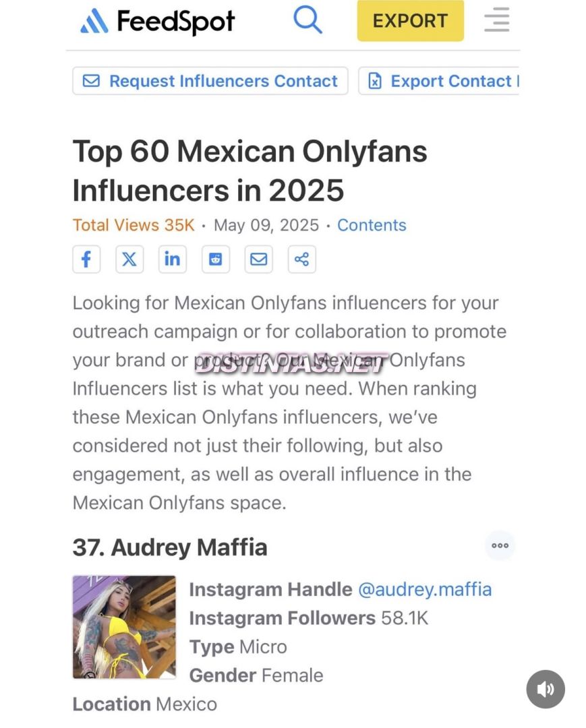Click Request Influencers Contact button

pos(210,81)
